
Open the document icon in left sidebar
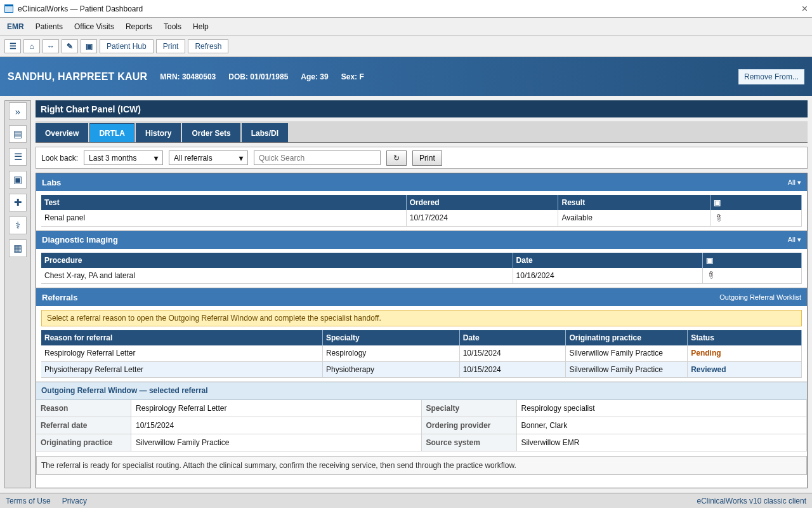[x=18, y=134]
